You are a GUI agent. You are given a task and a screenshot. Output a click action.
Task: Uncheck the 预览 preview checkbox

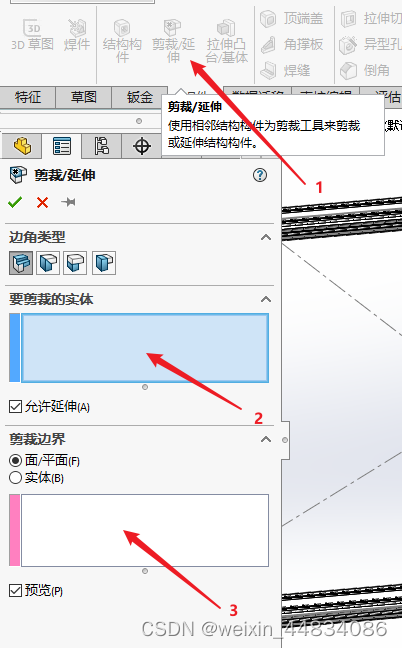pos(15,590)
